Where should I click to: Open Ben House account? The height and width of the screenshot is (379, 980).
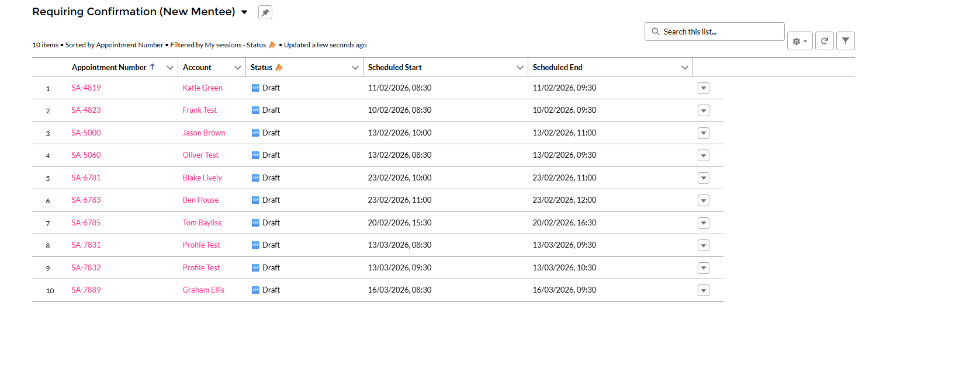click(x=200, y=200)
